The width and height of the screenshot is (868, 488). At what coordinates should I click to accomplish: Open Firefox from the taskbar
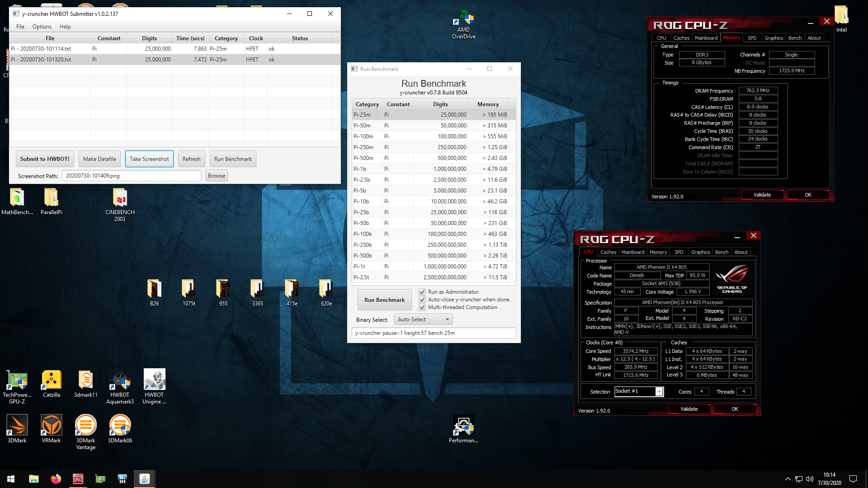[56, 479]
